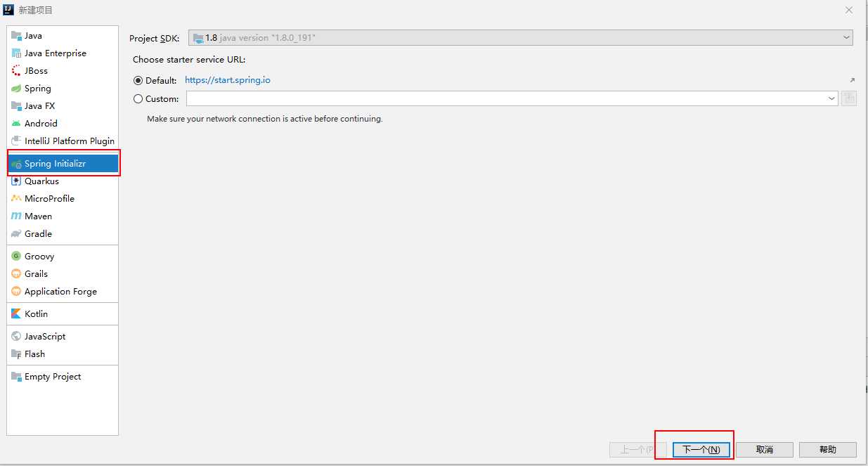Select the Flash list row

coord(63,354)
